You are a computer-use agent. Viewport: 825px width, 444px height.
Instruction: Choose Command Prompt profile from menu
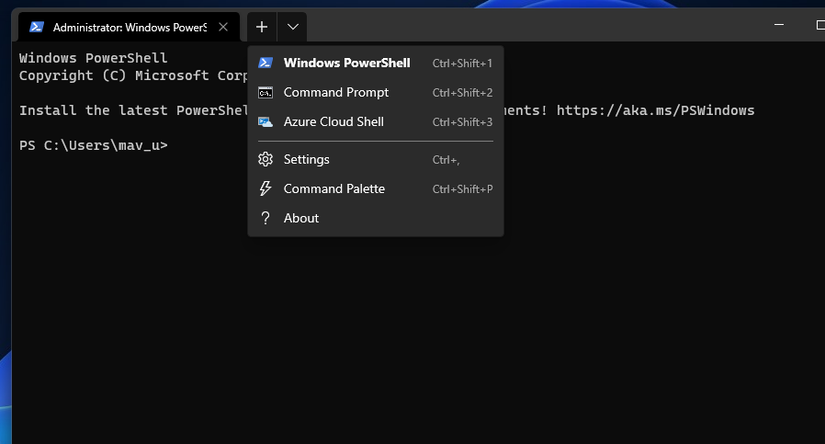[x=375, y=93]
